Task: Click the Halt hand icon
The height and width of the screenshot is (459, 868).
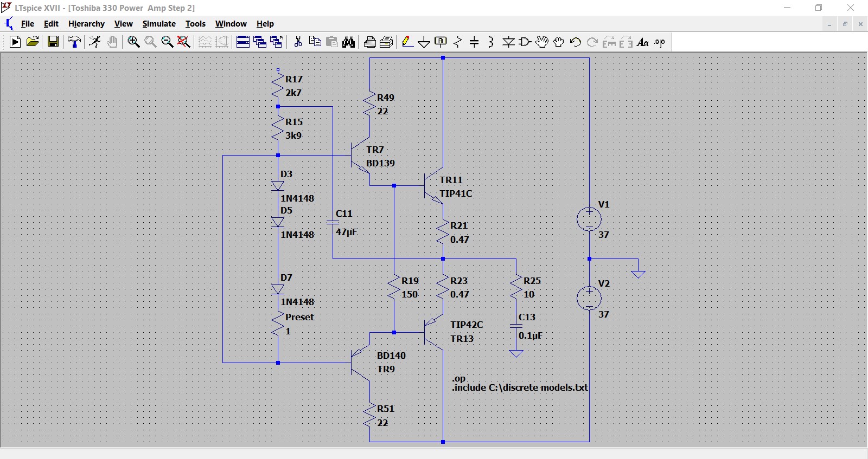Action: (112, 42)
